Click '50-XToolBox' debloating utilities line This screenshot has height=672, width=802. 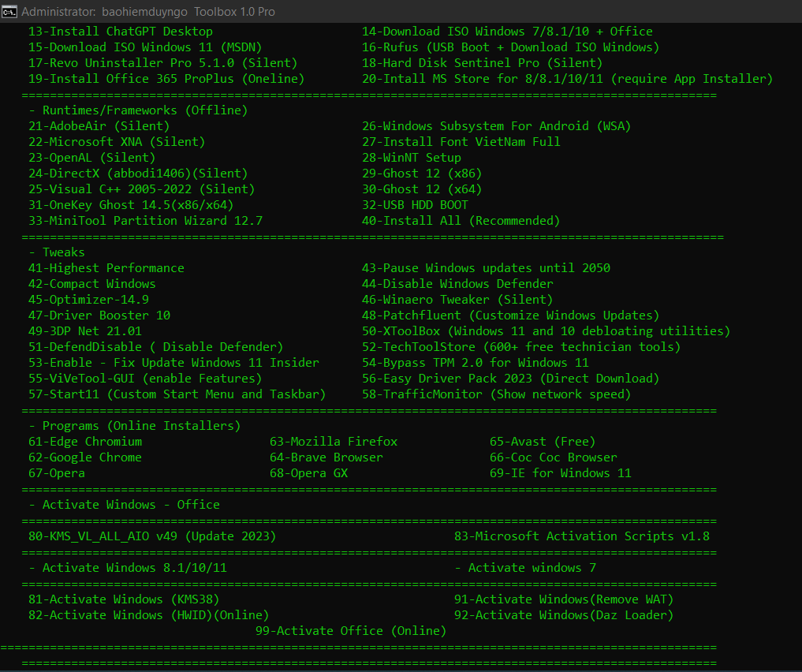(x=546, y=331)
